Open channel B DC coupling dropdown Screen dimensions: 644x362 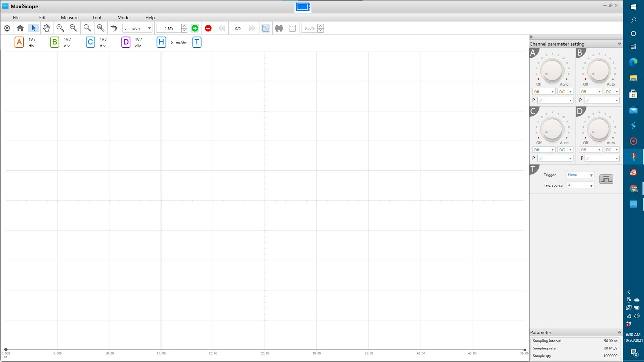coord(612,92)
